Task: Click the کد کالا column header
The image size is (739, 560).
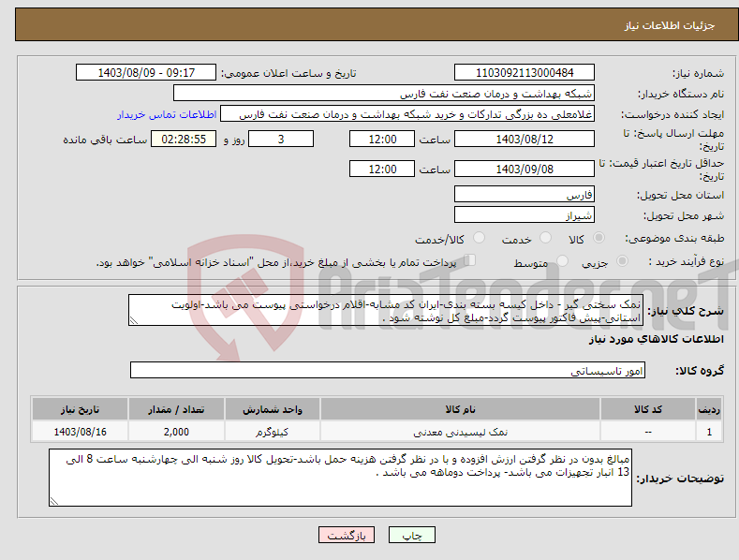Action: tap(648, 409)
